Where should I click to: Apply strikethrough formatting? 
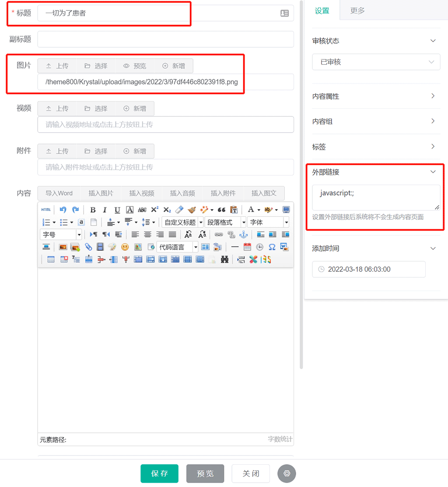142,210
